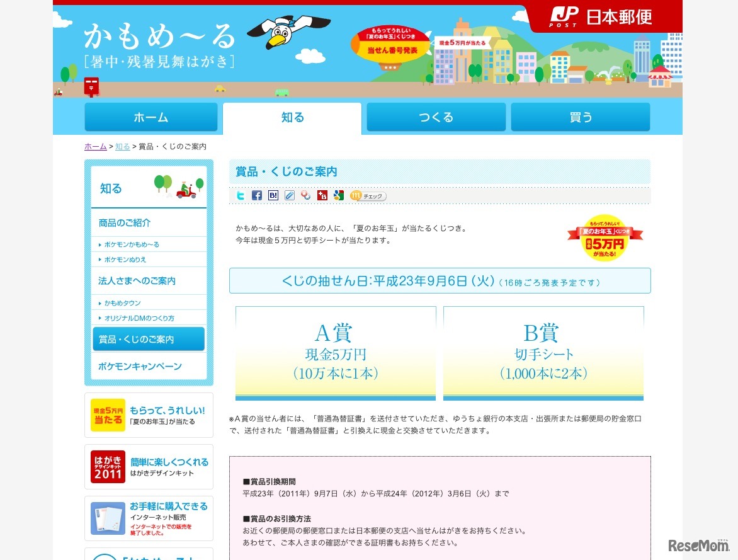
Task: Click the ■賞品のお引換方法 heading text
Action: [x=277, y=518]
